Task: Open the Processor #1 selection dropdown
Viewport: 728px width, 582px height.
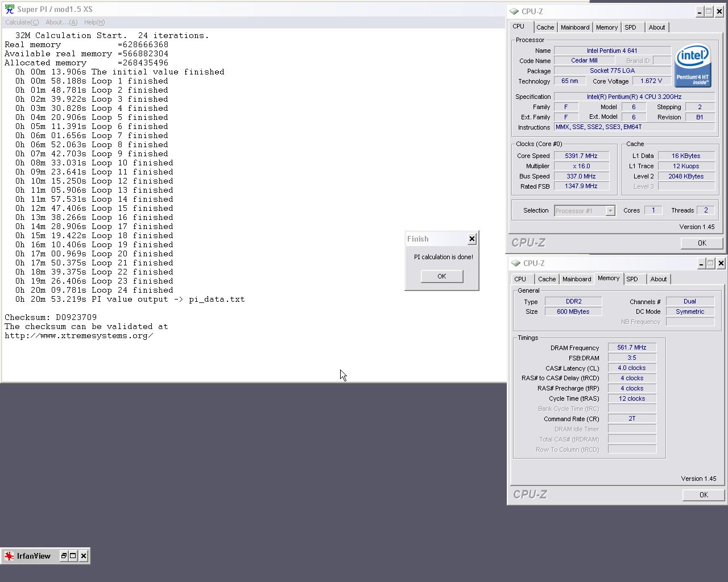Action: (x=585, y=211)
